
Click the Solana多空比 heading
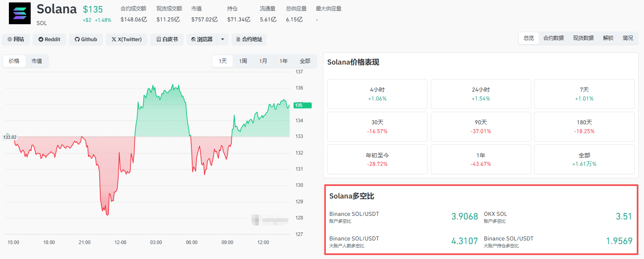pyautogui.click(x=352, y=196)
